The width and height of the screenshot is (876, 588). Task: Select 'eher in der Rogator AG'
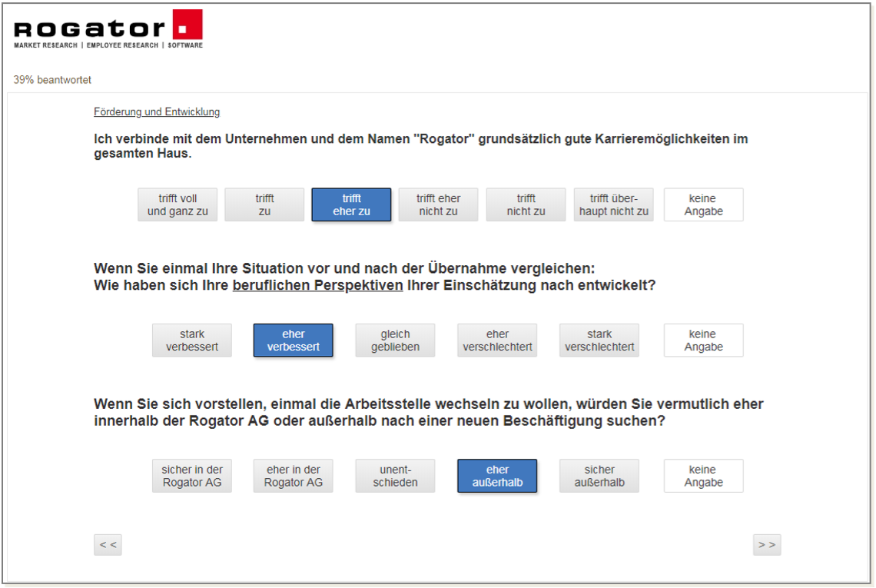click(294, 476)
